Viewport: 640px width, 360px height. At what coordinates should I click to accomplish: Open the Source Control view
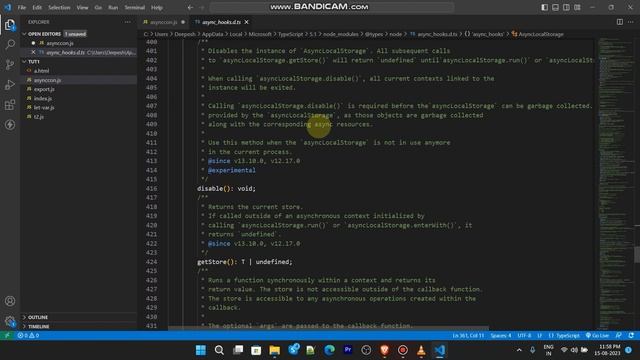pos(10,64)
